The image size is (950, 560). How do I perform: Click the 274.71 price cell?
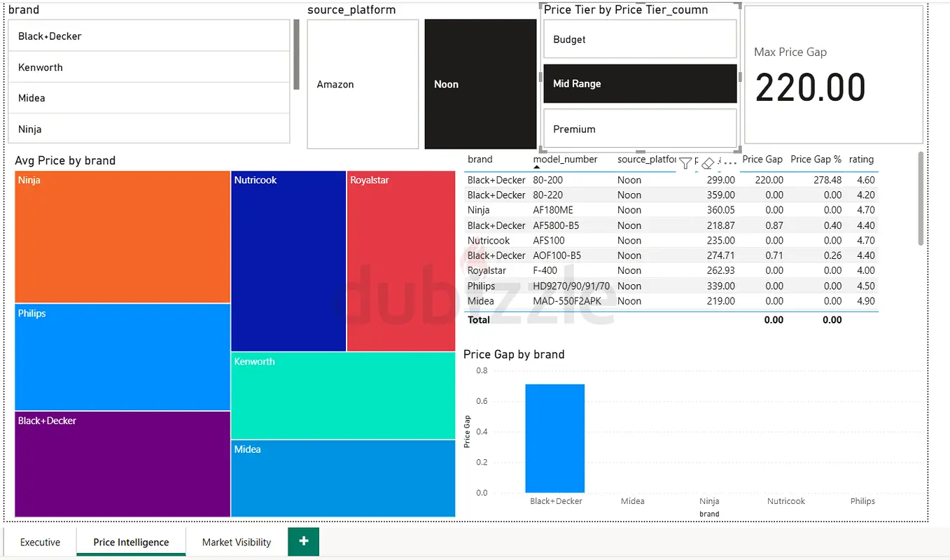click(721, 255)
